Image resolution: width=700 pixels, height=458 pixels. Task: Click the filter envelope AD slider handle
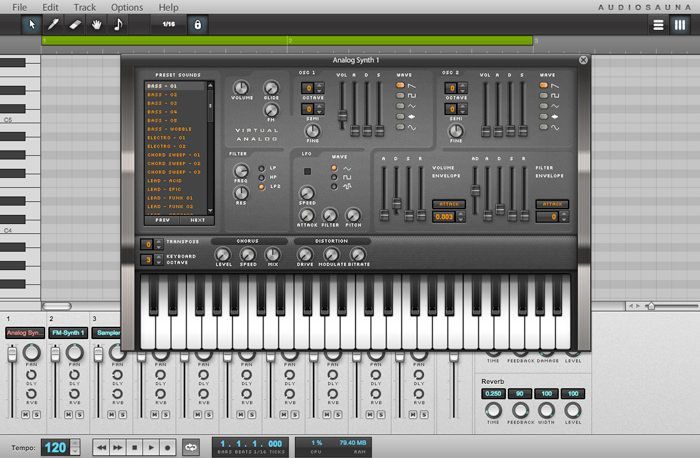475,191
